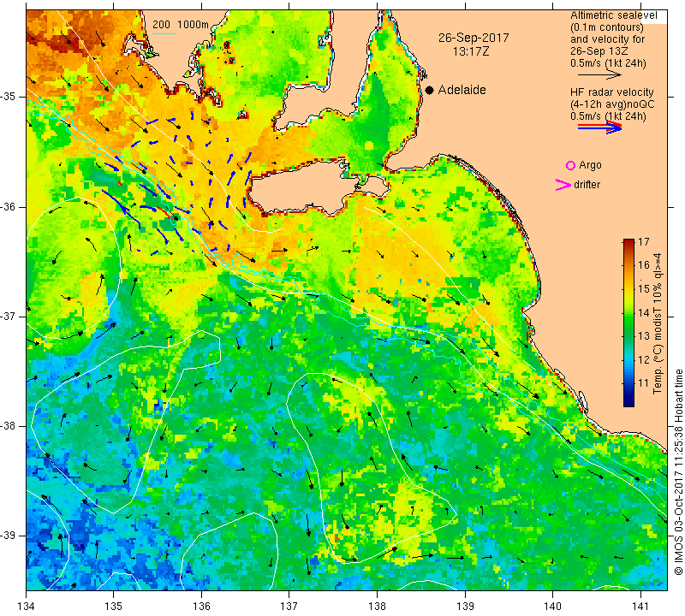Click the 137 longitude axis label

[x=289, y=607]
